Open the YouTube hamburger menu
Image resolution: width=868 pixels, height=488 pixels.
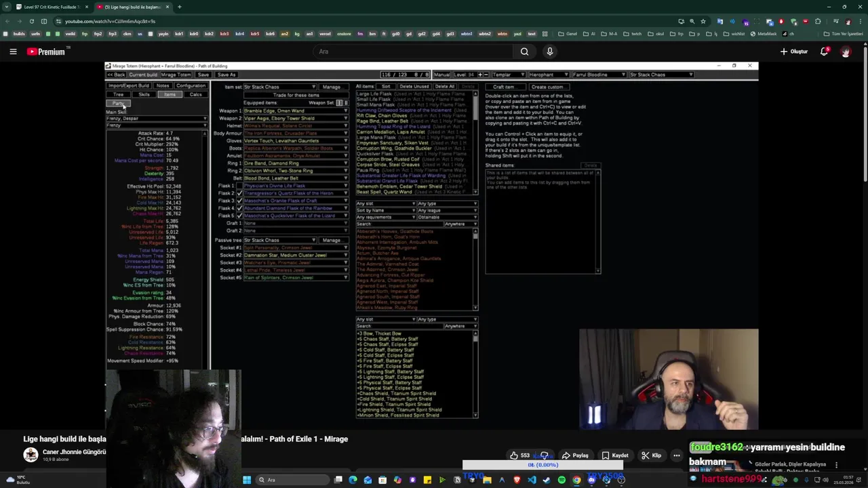tap(13, 52)
